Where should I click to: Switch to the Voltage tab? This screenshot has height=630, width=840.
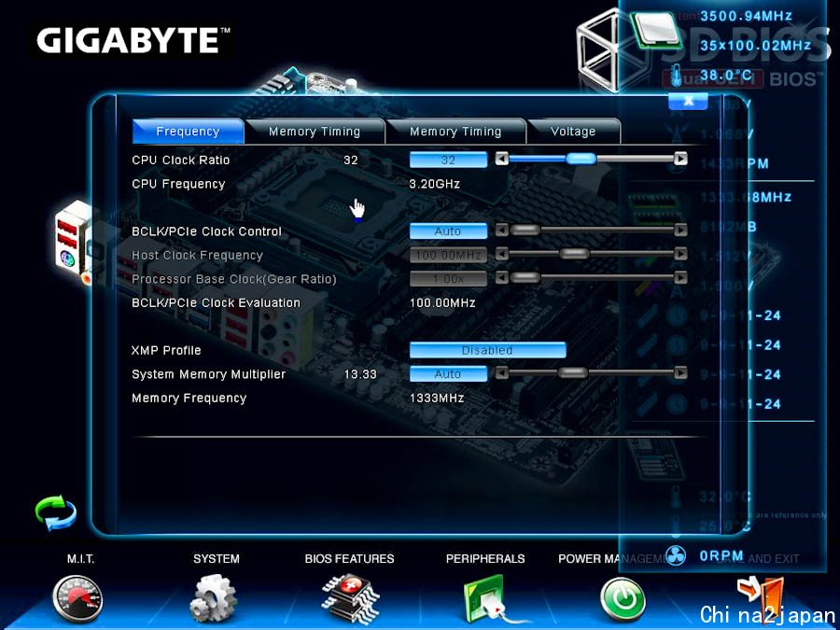tap(573, 132)
